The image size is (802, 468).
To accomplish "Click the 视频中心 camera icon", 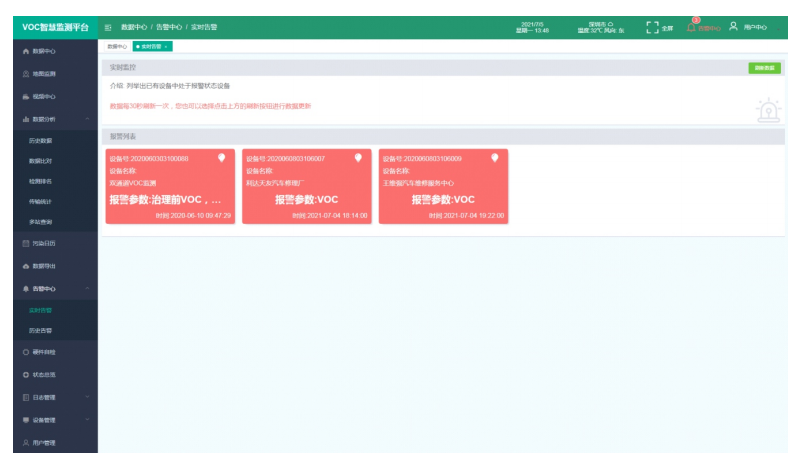I will click(26, 97).
